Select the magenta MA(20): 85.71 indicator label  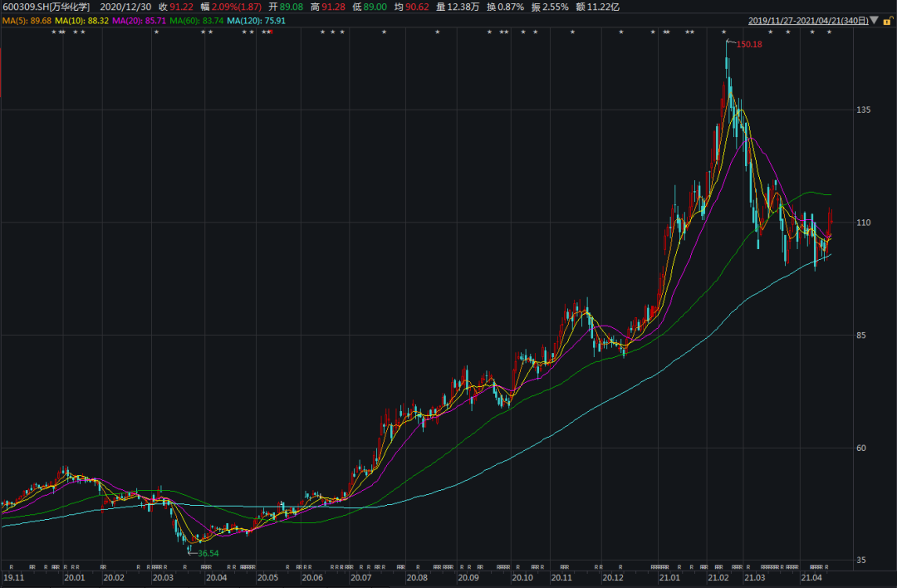(x=139, y=21)
